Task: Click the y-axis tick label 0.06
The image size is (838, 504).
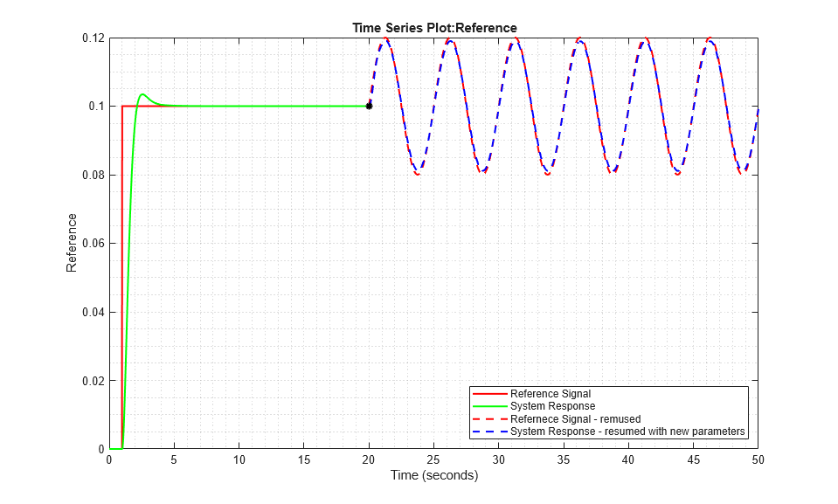Action: [92, 244]
